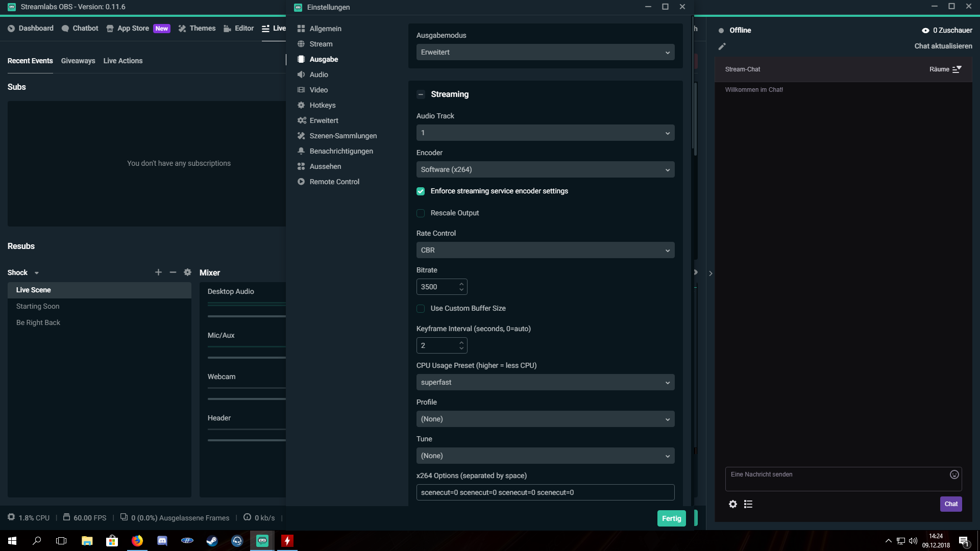Expand CPU Usage Preset dropdown
The image size is (980, 551).
[x=545, y=382]
